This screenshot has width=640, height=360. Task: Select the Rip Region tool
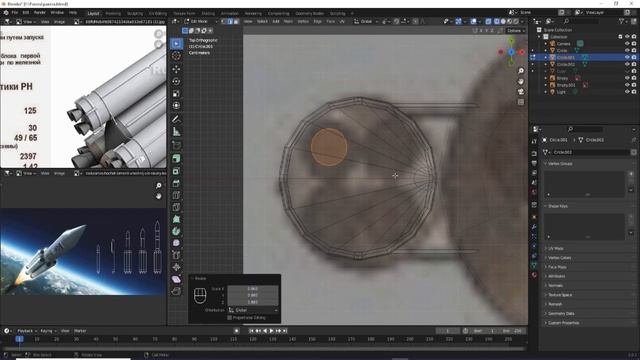(176, 291)
